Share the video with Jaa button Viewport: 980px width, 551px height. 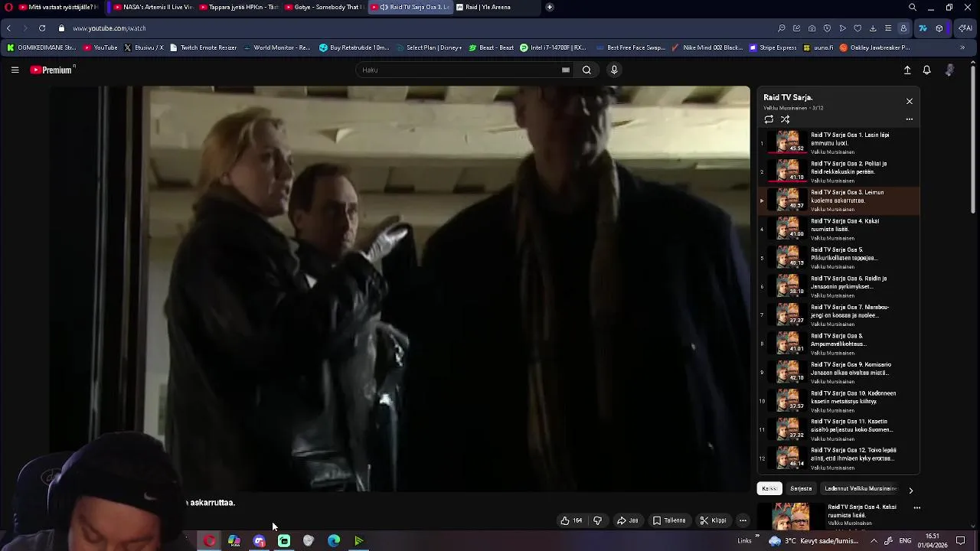coord(628,520)
